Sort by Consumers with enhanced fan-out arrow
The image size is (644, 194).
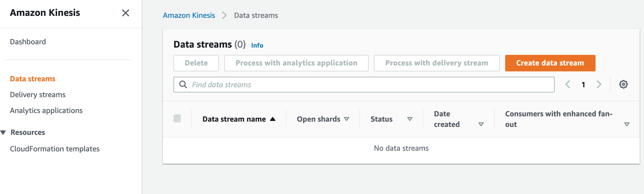(x=627, y=124)
